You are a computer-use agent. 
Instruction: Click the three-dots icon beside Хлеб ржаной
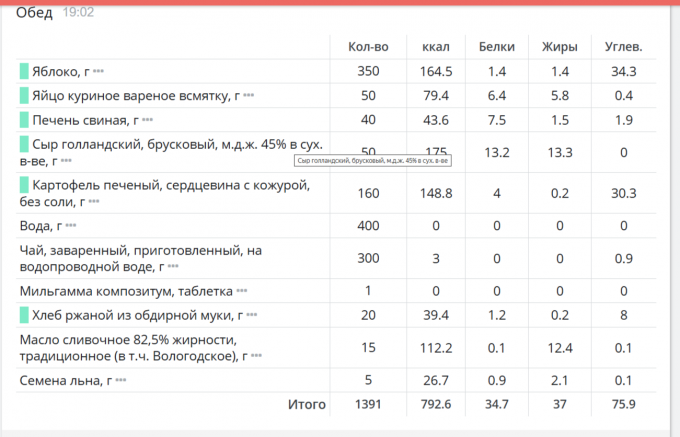pos(252,316)
